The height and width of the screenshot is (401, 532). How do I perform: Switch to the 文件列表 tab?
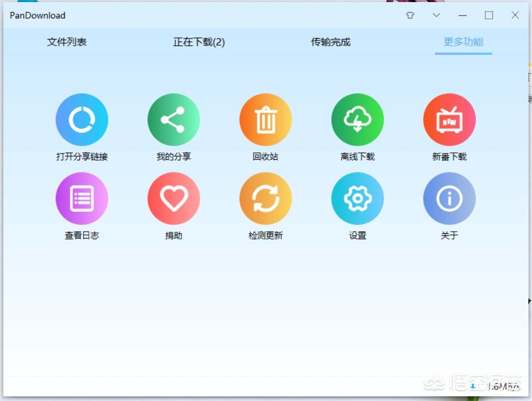(x=67, y=42)
